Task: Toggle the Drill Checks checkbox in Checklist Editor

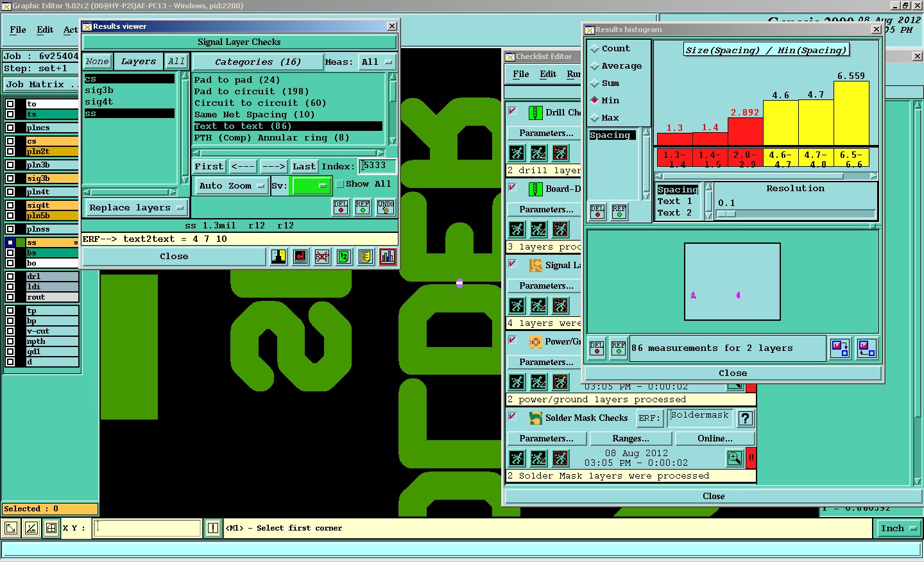Action: 513,112
